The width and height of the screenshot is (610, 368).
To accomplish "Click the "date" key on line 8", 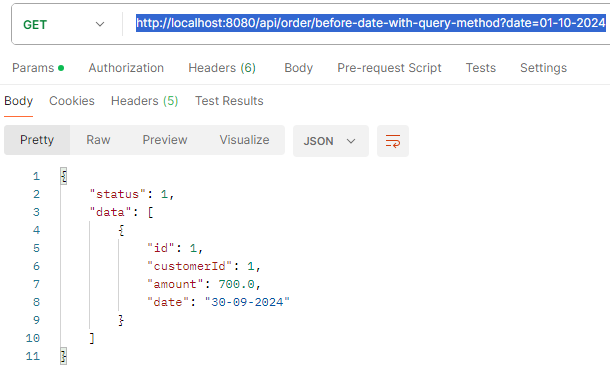I will tap(168, 302).
